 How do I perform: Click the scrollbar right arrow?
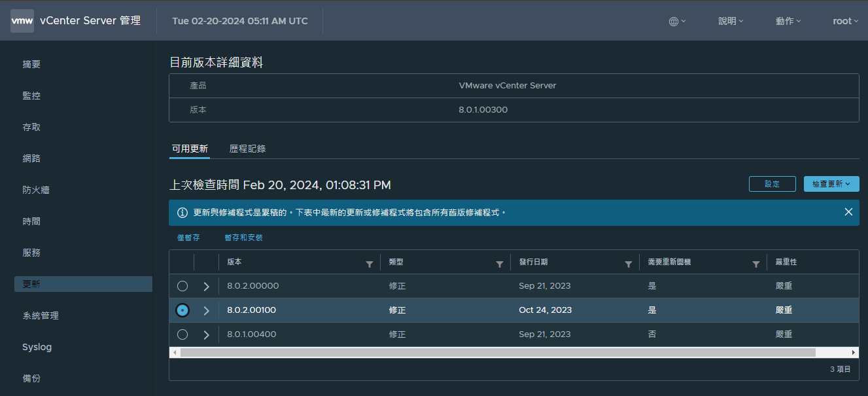[853, 352]
